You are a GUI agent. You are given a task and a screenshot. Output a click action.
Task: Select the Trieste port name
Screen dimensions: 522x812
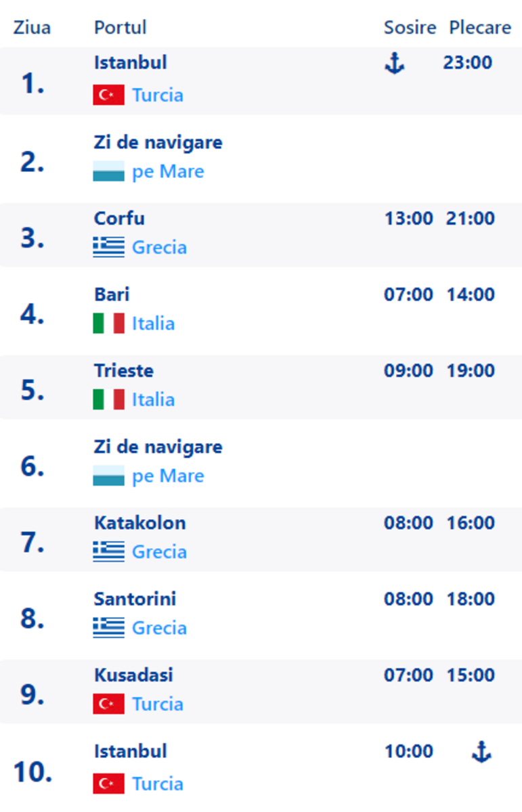(124, 371)
